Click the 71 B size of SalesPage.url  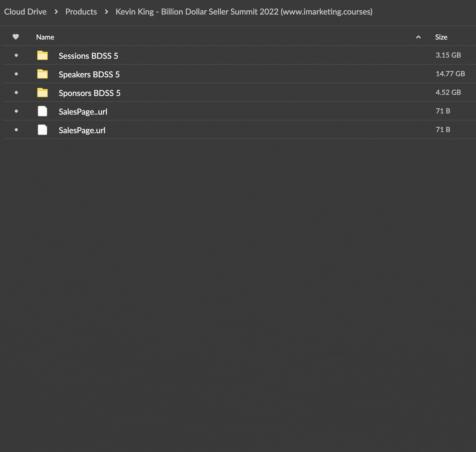443,129
